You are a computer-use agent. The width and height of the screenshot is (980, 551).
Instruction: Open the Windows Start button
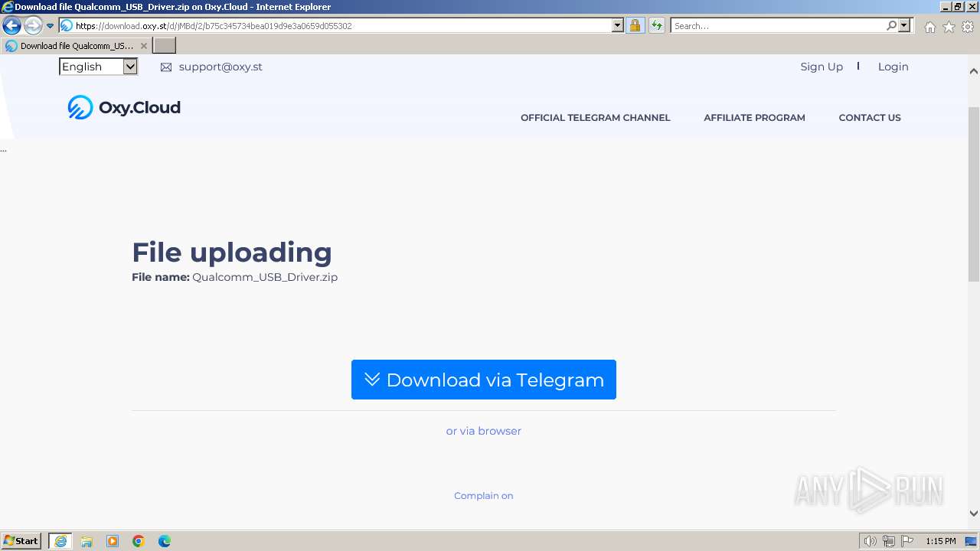point(21,541)
